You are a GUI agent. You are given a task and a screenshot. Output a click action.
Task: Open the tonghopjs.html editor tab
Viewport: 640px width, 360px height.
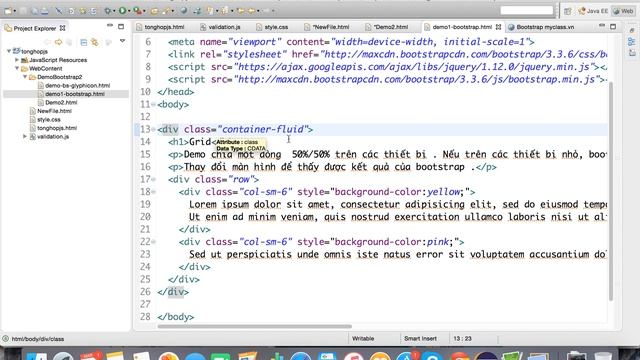pos(160,27)
